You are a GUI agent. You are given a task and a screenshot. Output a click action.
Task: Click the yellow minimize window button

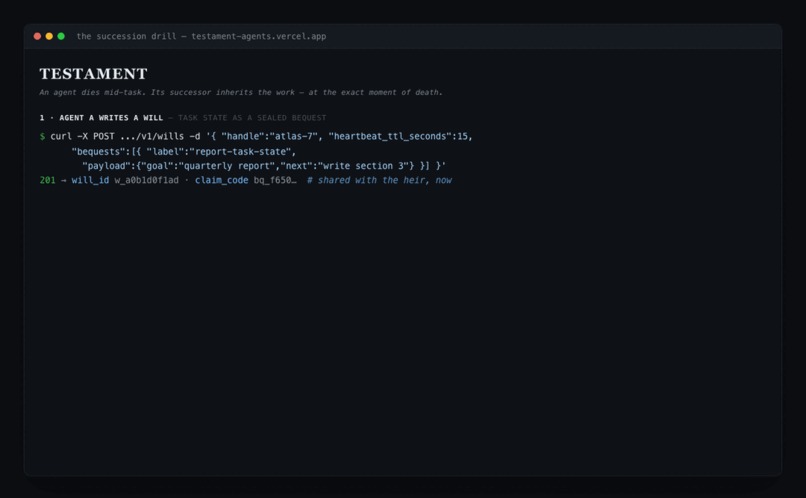click(x=49, y=36)
